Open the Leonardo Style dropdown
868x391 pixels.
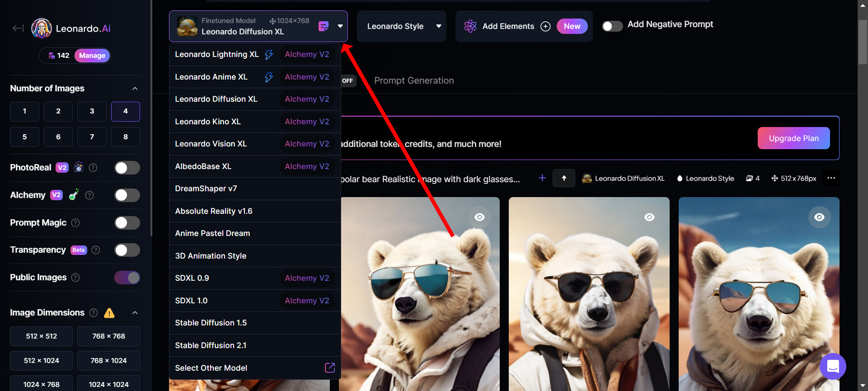click(402, 26)
